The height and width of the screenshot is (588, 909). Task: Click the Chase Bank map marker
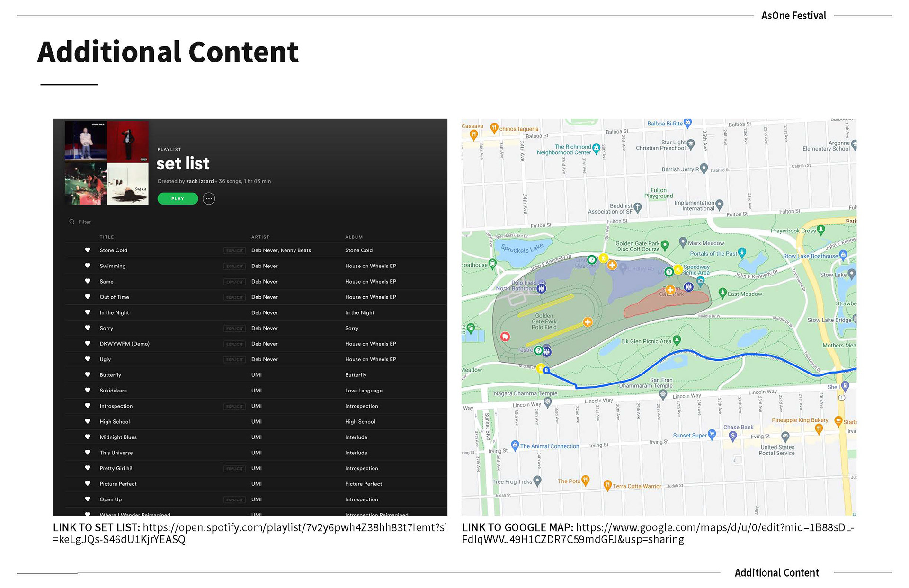733,436
